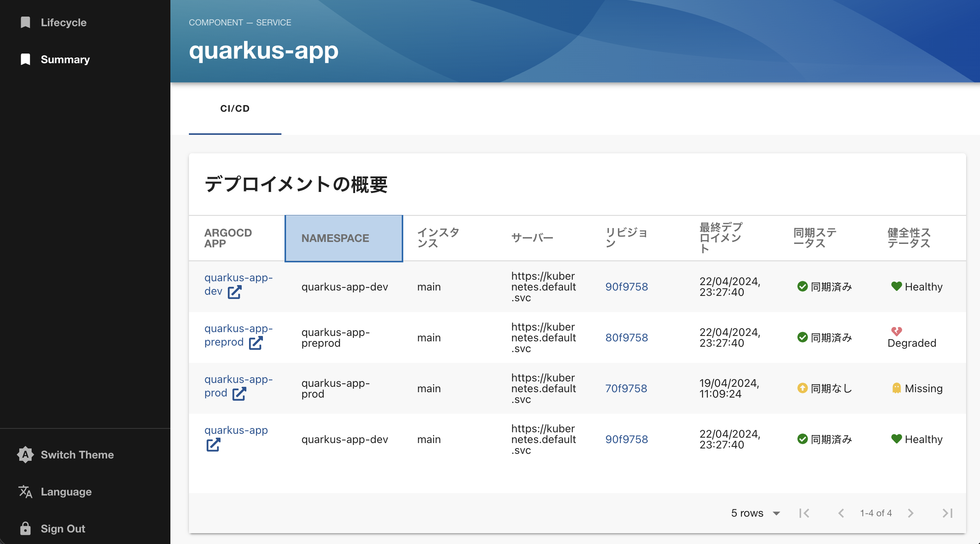Open the 5 rows dropdown
The height and width of the screenshot is (544, 980).
tap(756, 513)
